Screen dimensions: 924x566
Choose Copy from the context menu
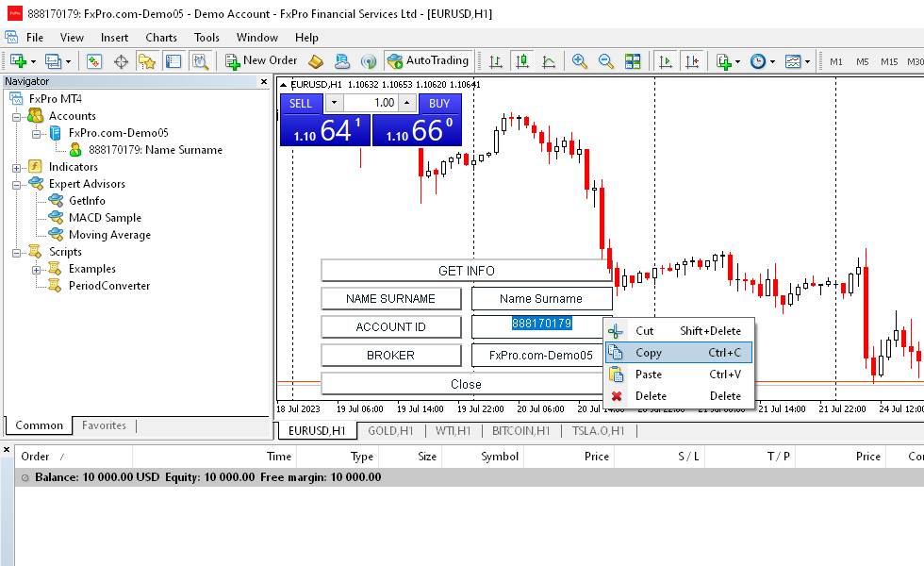click(x=679, y=353)
